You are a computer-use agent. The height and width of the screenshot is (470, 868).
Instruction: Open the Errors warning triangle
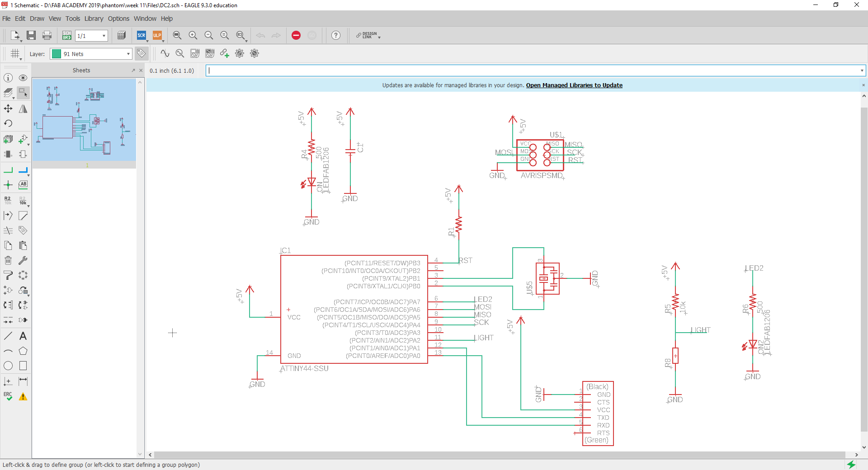(x=23, y=396)
